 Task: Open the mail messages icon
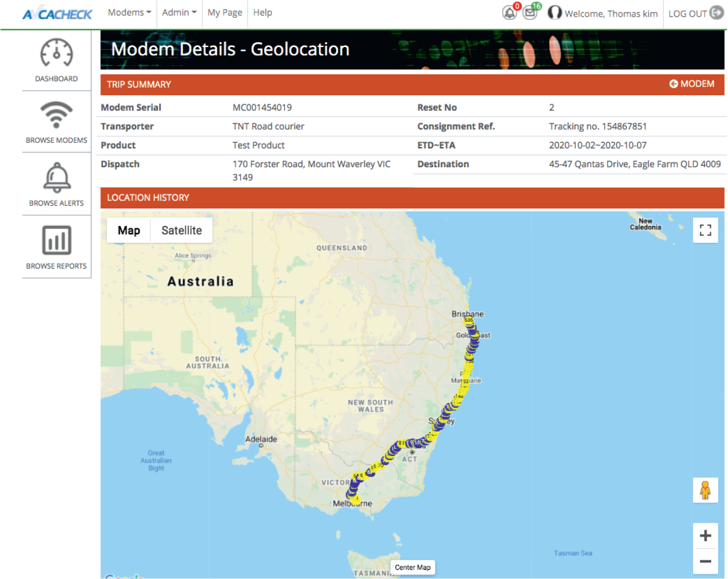click(x=530, y=13)
